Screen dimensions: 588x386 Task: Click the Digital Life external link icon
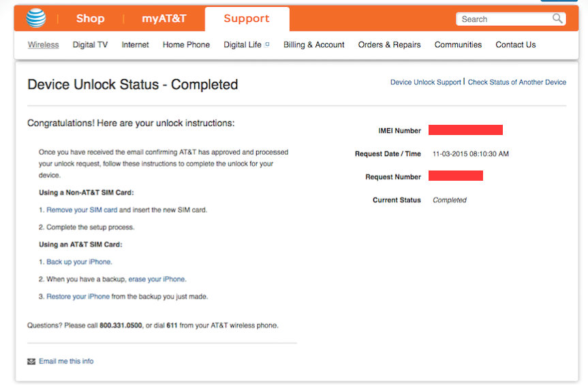pyautogui.click(x=267, y=44)
